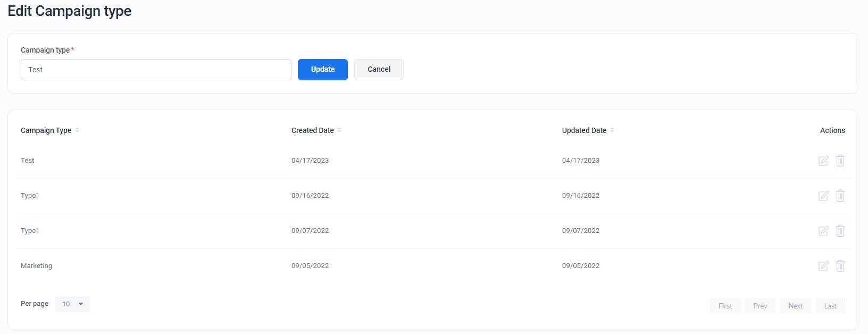Click the Created Date column header

coord(313,130)
